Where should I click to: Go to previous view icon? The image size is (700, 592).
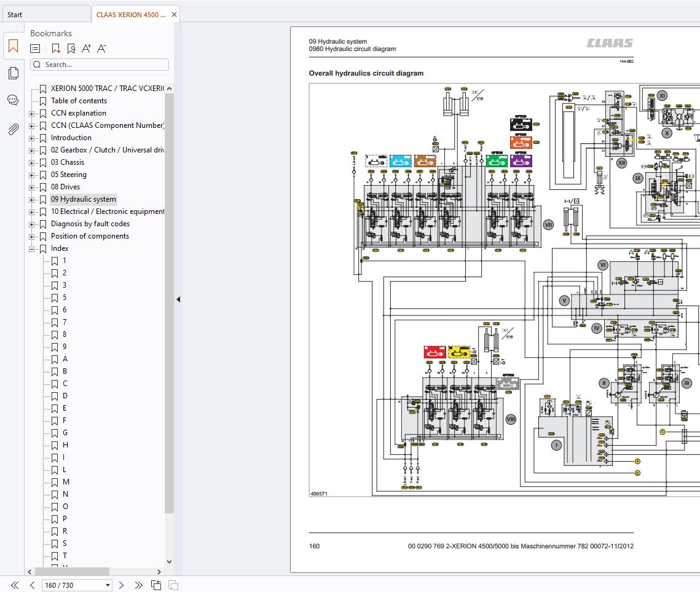tap(156, 585)
